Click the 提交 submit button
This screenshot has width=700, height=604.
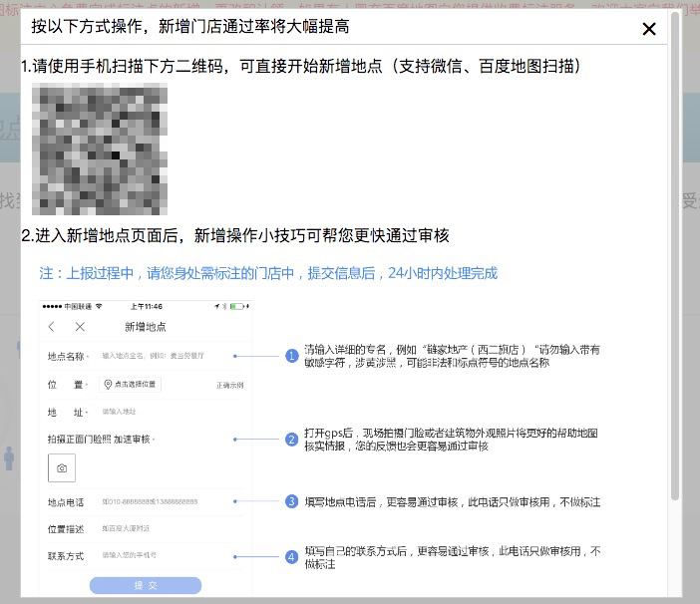pos(146,585)
